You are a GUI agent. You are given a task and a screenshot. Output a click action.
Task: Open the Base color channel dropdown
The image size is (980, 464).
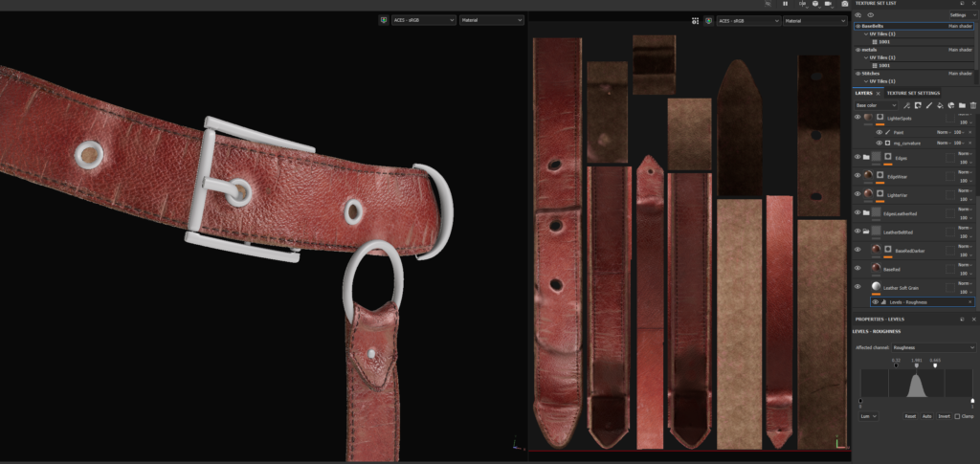(x=877, y=105)
